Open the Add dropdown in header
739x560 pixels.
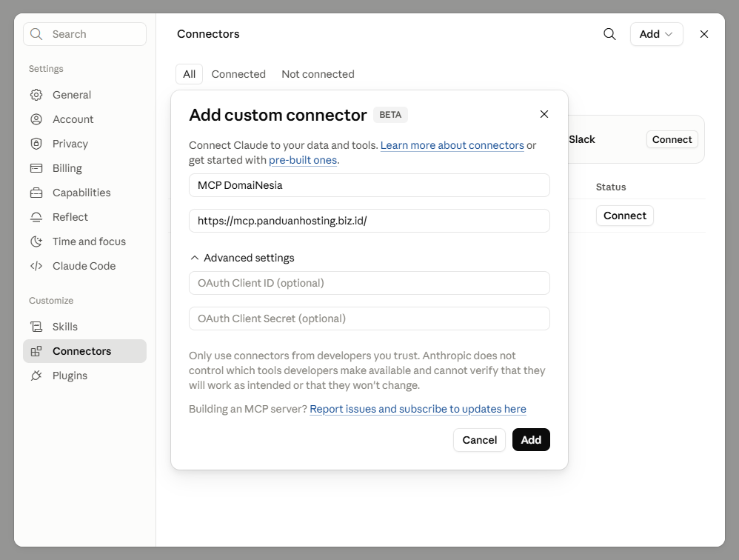[656, 34]
